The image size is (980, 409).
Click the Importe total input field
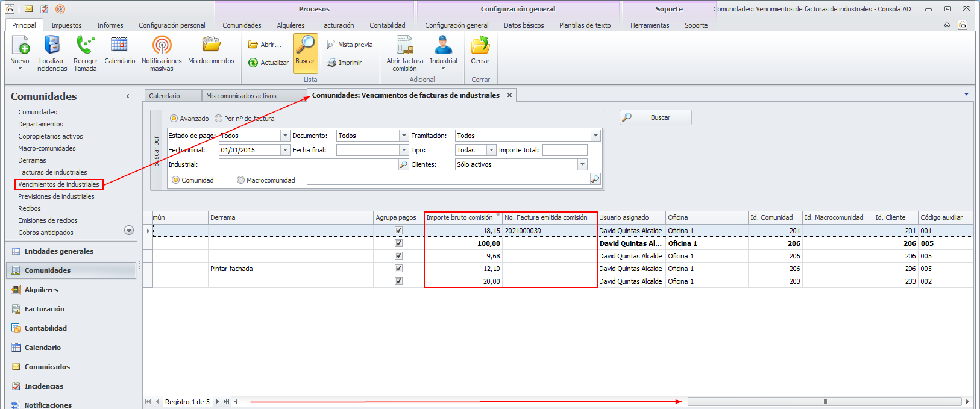pyautogui.click(x=565, y=150)
